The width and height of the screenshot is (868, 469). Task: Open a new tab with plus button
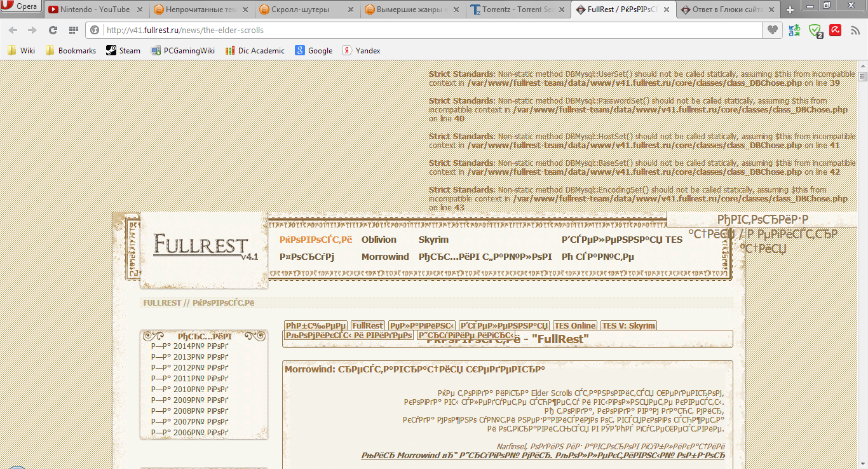[790, 10]
